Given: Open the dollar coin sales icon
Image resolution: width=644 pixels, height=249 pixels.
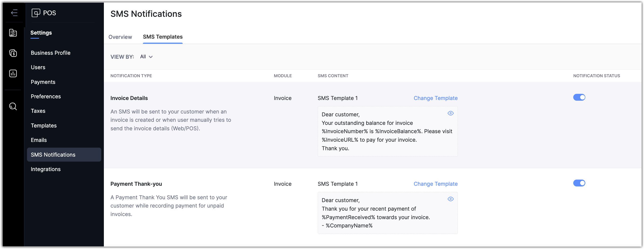Looking at the screenshot, I should coord(13,53).
